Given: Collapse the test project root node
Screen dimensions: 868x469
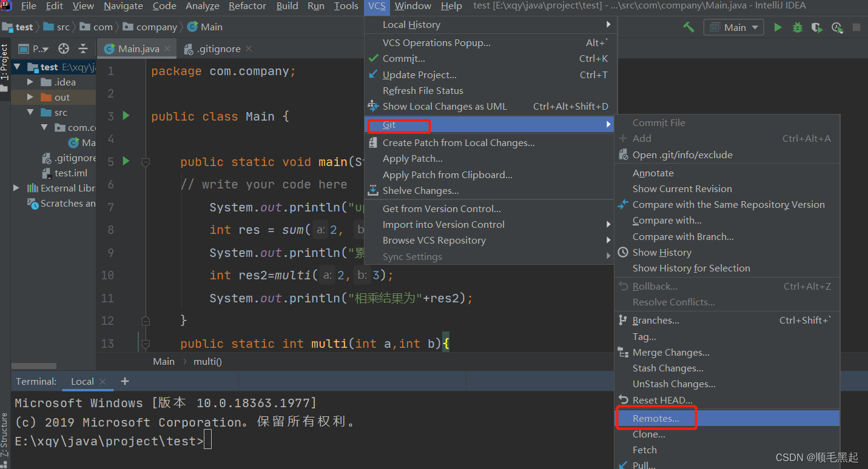Looking at the screenshot, I should [17, 67].
